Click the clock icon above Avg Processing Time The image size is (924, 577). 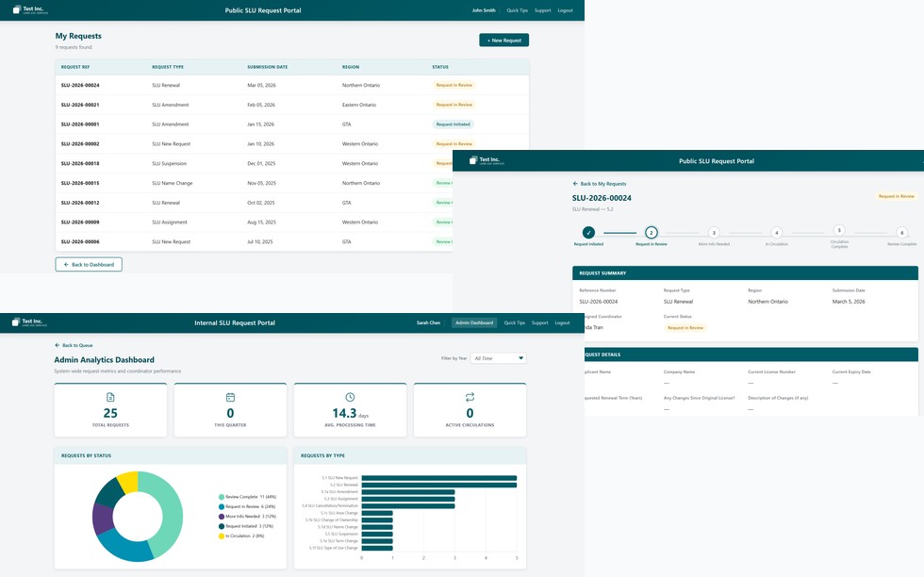(x=350, y=395)
